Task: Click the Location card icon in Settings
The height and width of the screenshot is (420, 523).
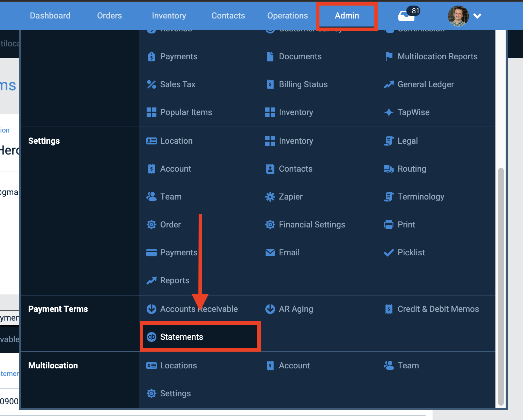Action: tap(151, 141)
